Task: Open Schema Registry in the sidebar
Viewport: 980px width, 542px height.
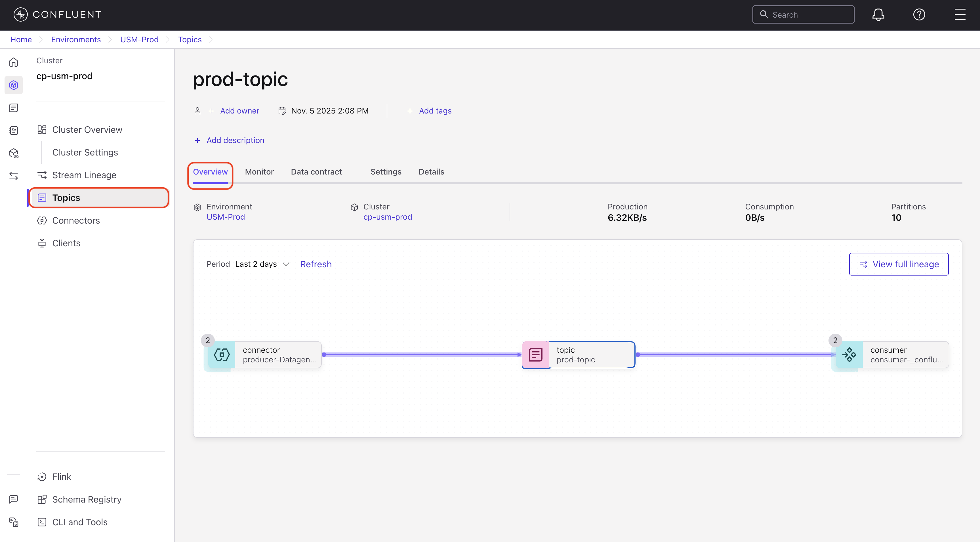Action: [x=87, y=499]
